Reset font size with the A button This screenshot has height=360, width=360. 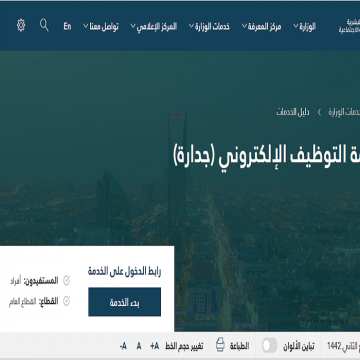point(139,346)
